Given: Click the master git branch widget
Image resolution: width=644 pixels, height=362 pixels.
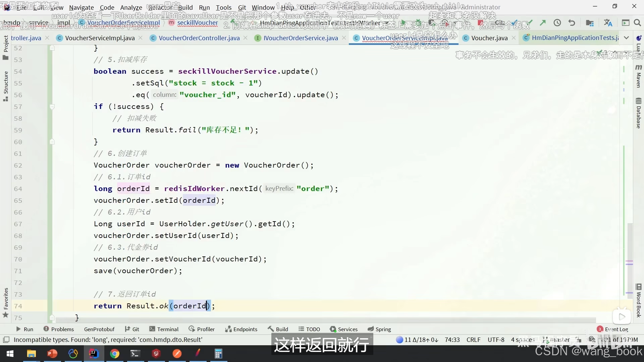Looking at the screenshot, I should click(559, 340).
